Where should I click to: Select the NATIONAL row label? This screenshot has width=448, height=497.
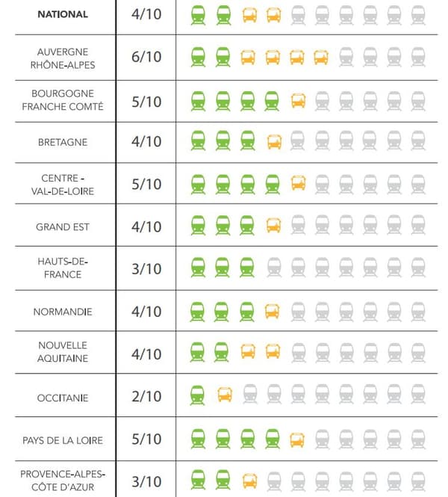[63, 14]
